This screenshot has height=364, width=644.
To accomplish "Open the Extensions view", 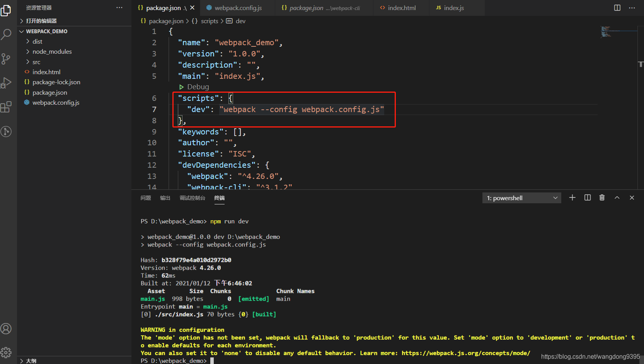I will (6, 107).
